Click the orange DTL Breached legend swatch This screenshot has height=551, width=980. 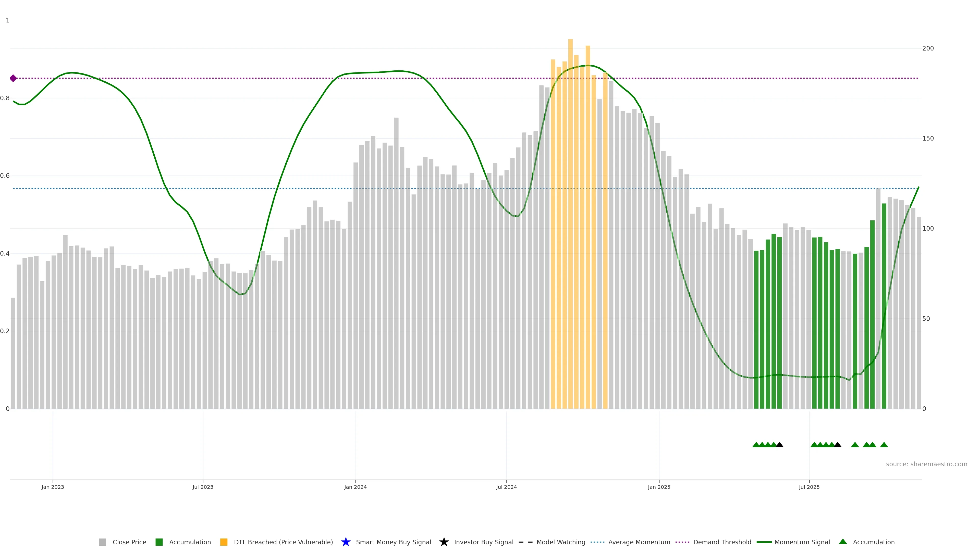(224, 542)
